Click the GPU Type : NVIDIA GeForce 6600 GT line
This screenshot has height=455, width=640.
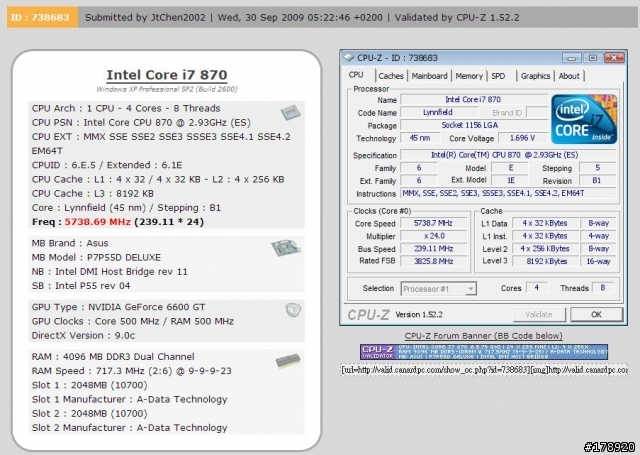tap(118, 307)
